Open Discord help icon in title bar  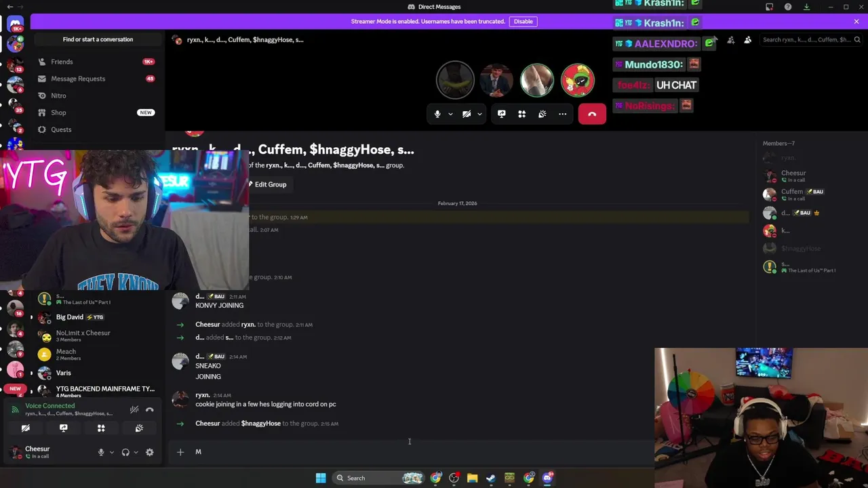pos(788,7)
